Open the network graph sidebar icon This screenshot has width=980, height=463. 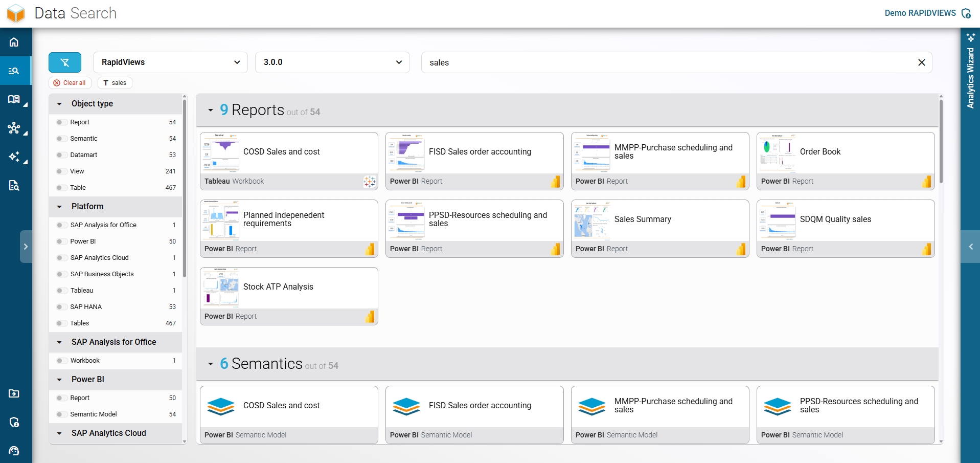pyautogui.click(x=14, y=128)
